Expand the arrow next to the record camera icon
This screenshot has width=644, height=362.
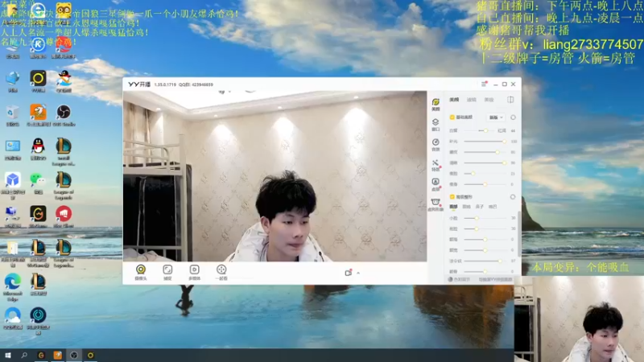[x=358, y=273]
